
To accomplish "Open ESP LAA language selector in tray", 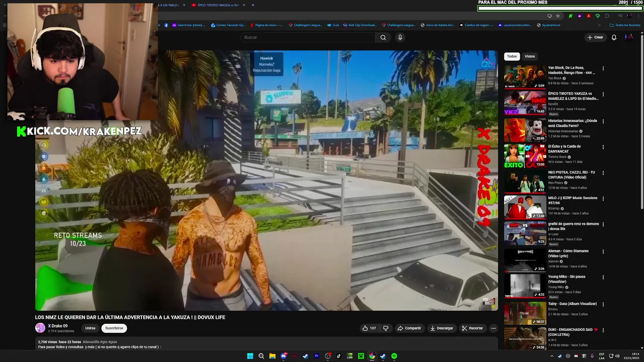I will click(602, 356).
